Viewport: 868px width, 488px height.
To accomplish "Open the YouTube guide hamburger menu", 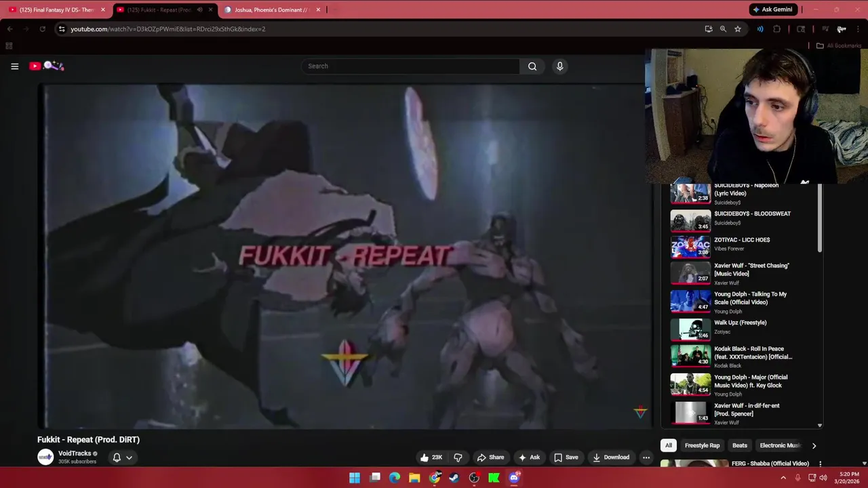I will click(14, 66).
